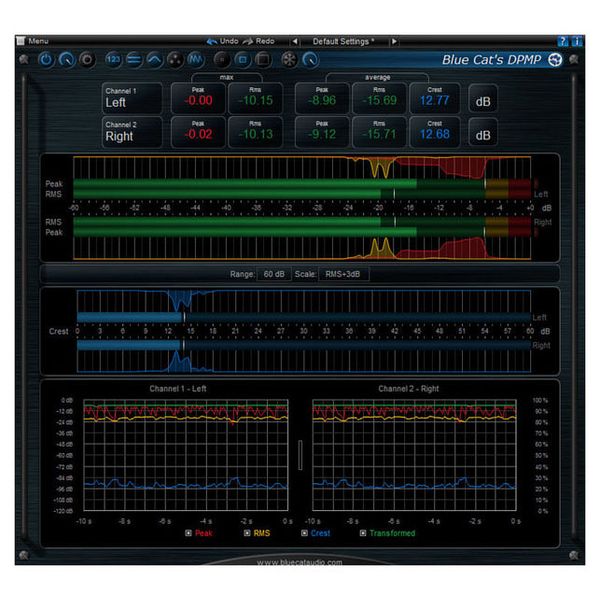Click the Undo text

229,41
